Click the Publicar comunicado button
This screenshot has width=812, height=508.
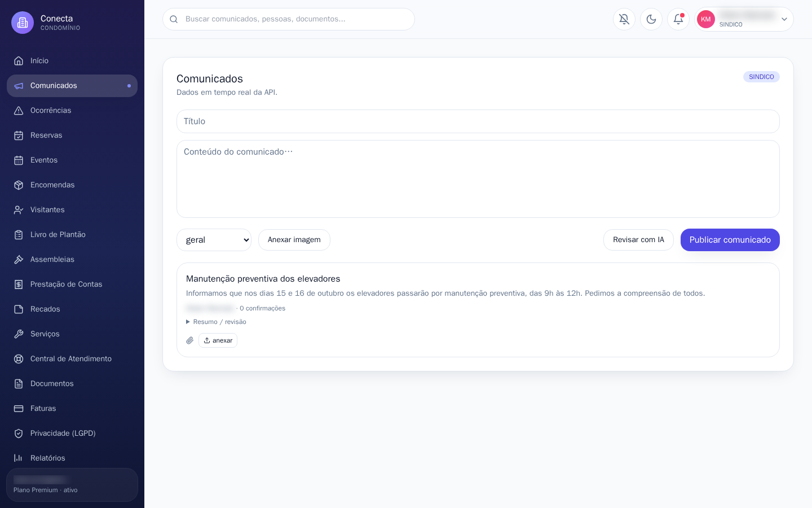[x=730, y=240]
